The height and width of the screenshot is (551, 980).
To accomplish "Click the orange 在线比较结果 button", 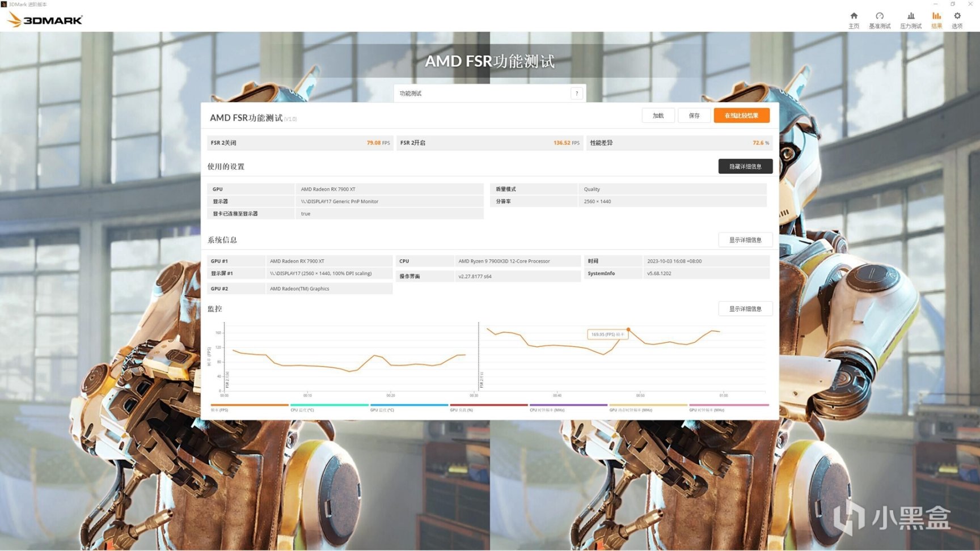I will 742,116.
